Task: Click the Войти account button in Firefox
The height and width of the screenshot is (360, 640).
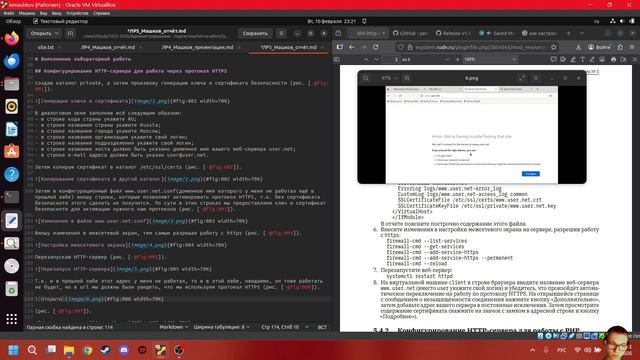Action: point(599,47)
